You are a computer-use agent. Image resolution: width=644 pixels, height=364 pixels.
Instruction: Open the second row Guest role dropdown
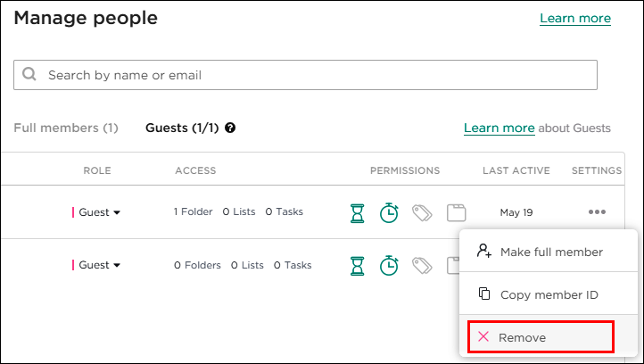pos(99,265)
